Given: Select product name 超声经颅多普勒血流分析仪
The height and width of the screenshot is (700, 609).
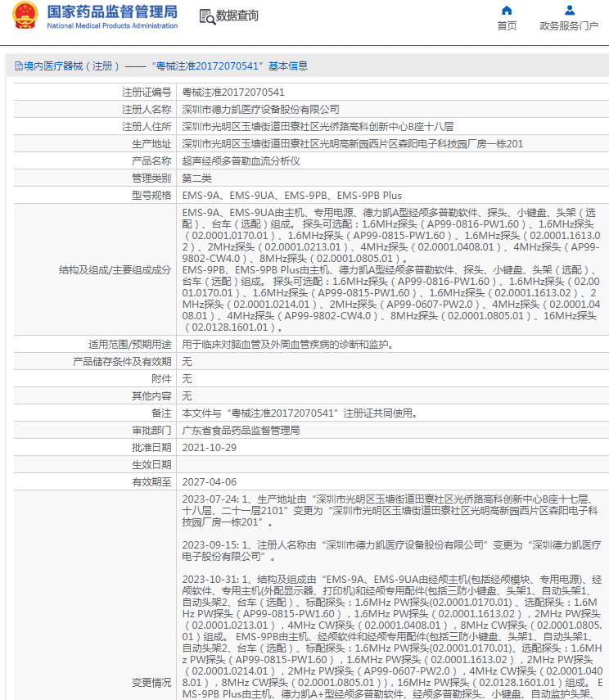Looking at the screenshot, I should (241, 161).
